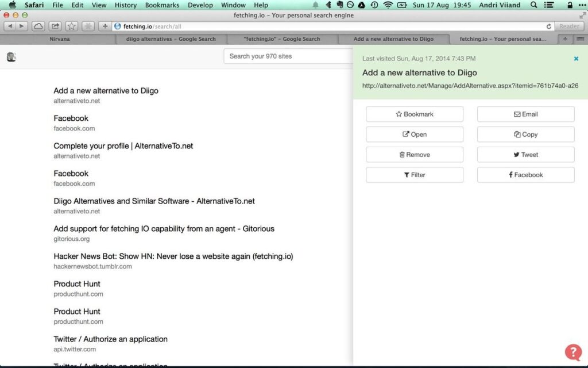Open the Wi-Fi status menu
The width and height of the screenshot is (588, 368).
(x=388, y=5)
